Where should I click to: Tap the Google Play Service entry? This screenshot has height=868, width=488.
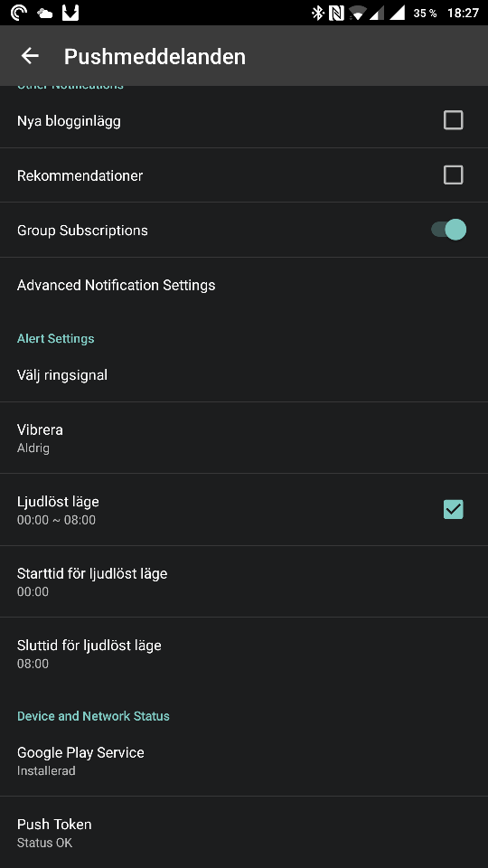point(244,760)
